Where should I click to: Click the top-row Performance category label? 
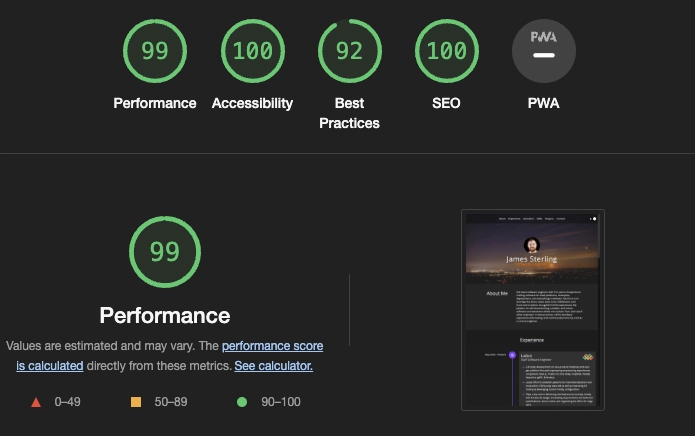click(x=154, y=103)
